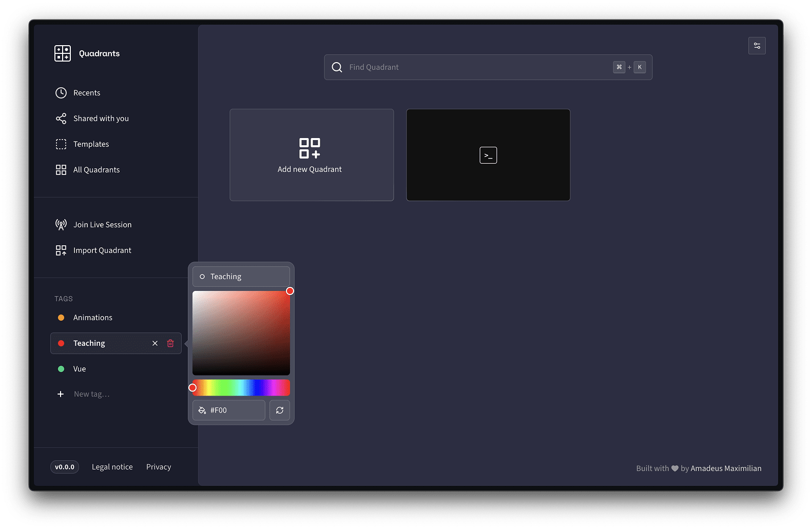This screenshot has height=529, width=812.
Task: Click the rainbow hue slider
Action: [241, 388]
